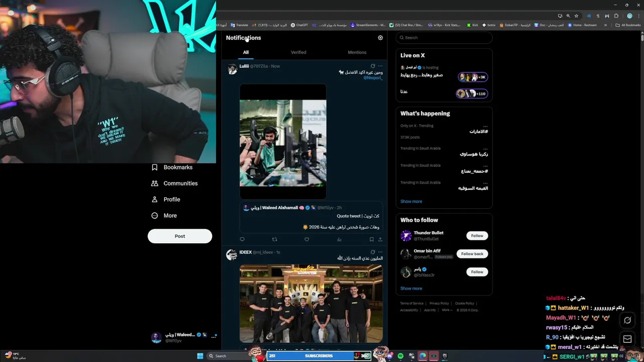The height and width of the screenshot is (362, 644).
Task: Bookmark Luliii's post
Action: coord(371,239)
